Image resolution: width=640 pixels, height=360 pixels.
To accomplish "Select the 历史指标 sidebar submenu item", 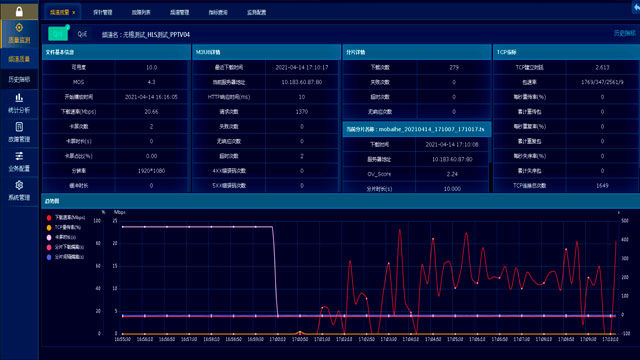I will point(19,79).
